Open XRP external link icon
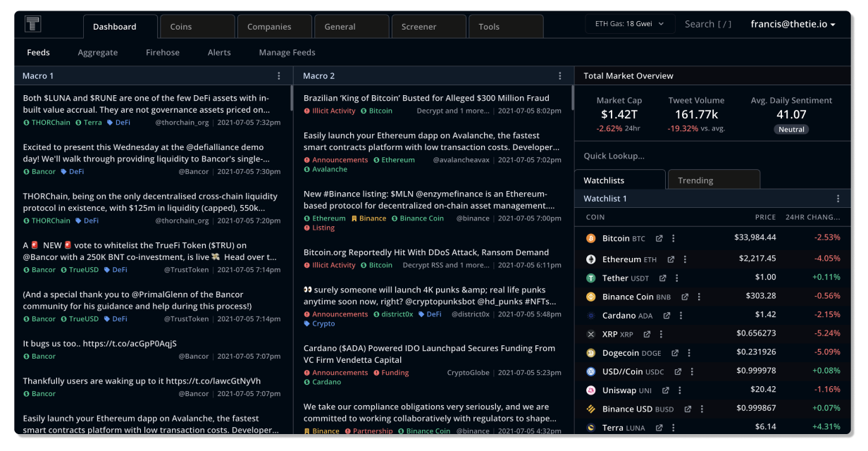Image resolution: width=868 pixels, height=451 pixels. (x=647, y=334)
